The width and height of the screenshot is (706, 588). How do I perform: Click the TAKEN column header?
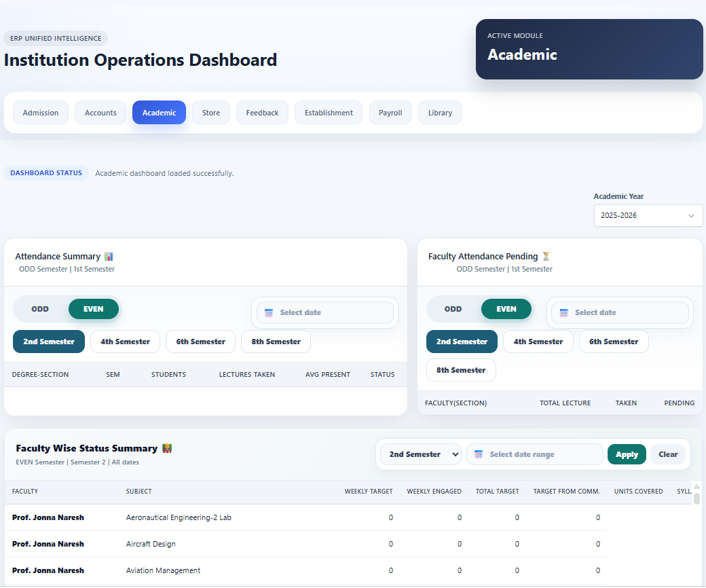click(626, 403)
